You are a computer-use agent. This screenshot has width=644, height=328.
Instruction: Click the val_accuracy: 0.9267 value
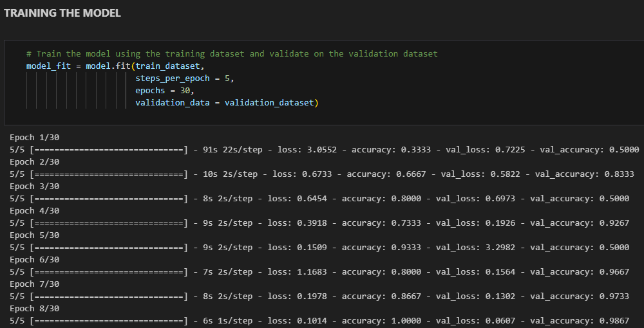580,223
